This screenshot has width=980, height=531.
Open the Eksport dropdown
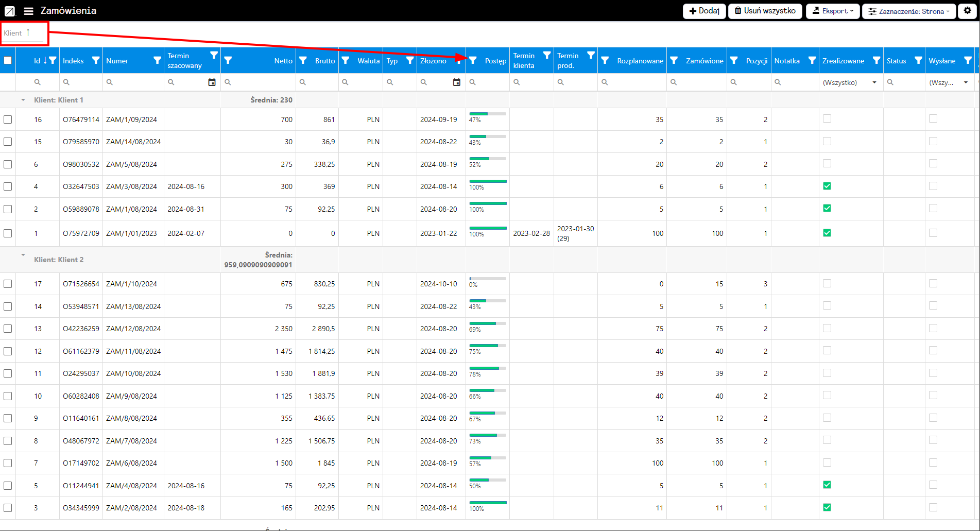pos(832,11)
